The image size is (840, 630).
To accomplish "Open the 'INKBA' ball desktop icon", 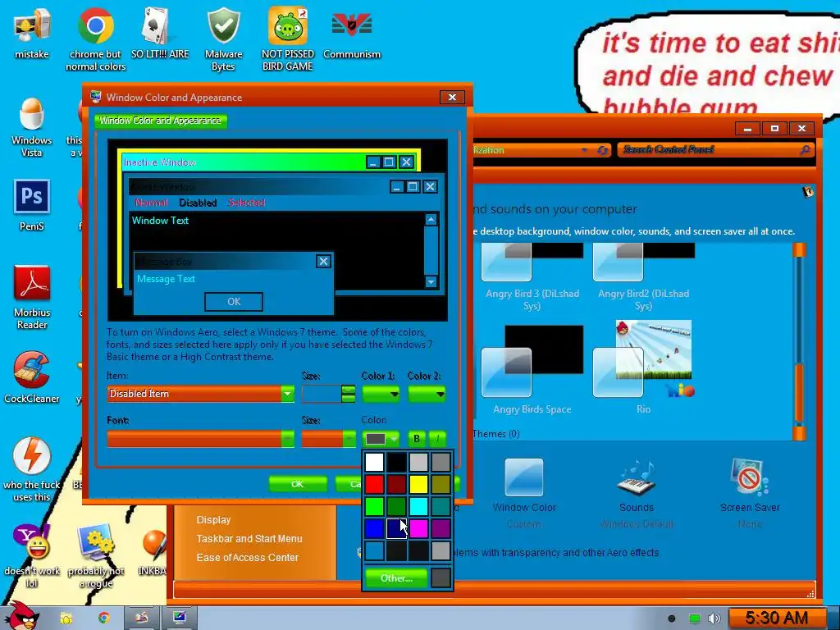I will pos(153,552).
